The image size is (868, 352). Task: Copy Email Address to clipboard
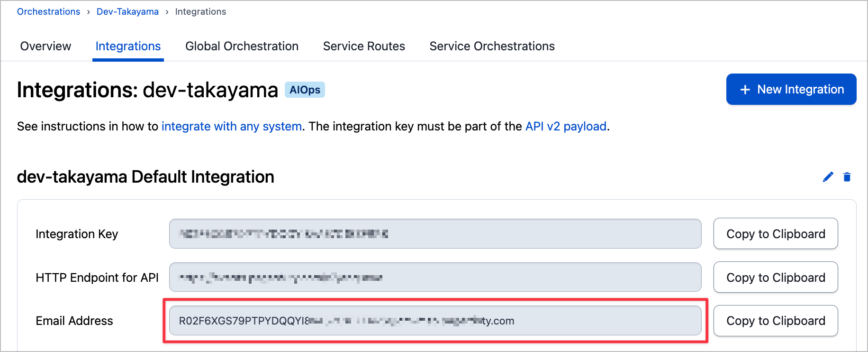point(776,321)
